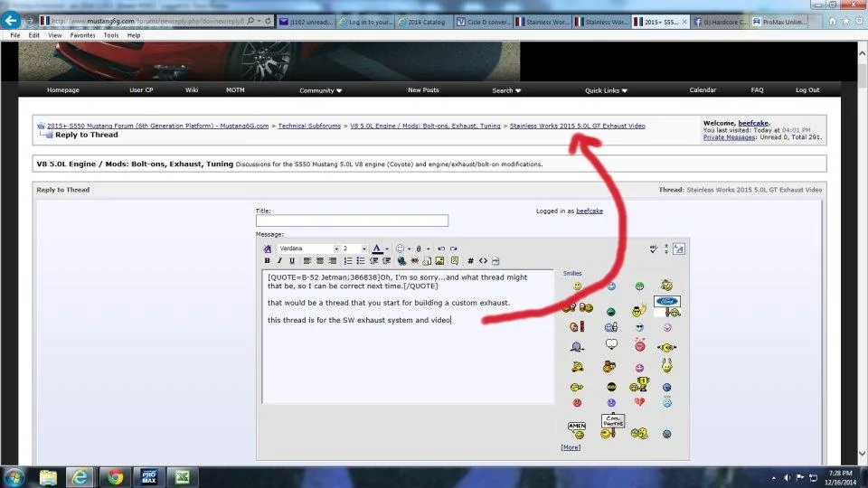
Task: Open the User CP page
Action: click(x=141, y=89)
